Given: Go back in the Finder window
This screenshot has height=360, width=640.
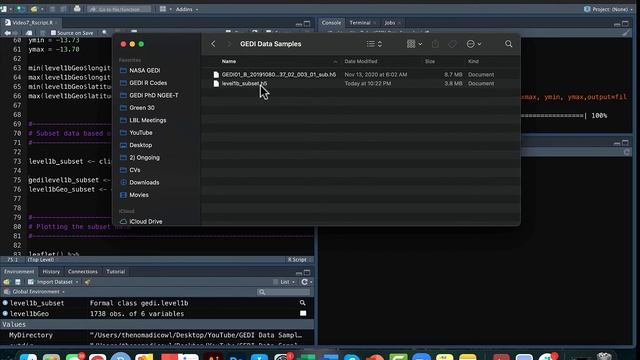Looking at the screenshot, I should coord(213,44).
